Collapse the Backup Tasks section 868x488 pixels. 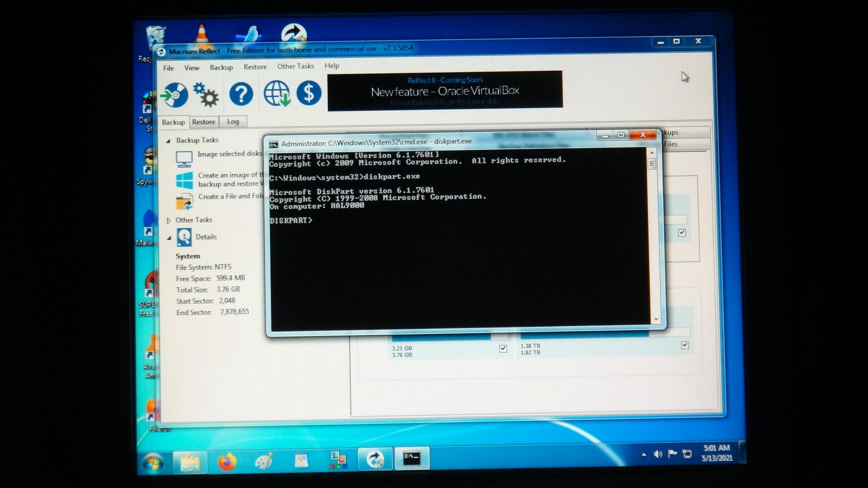click(x=168, y=141)
